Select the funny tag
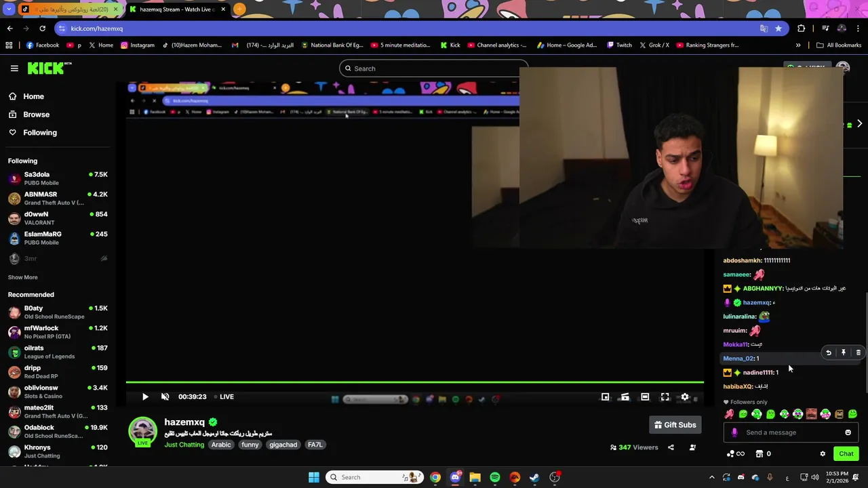This screenshot has height=488, width=868. [250, 445]
